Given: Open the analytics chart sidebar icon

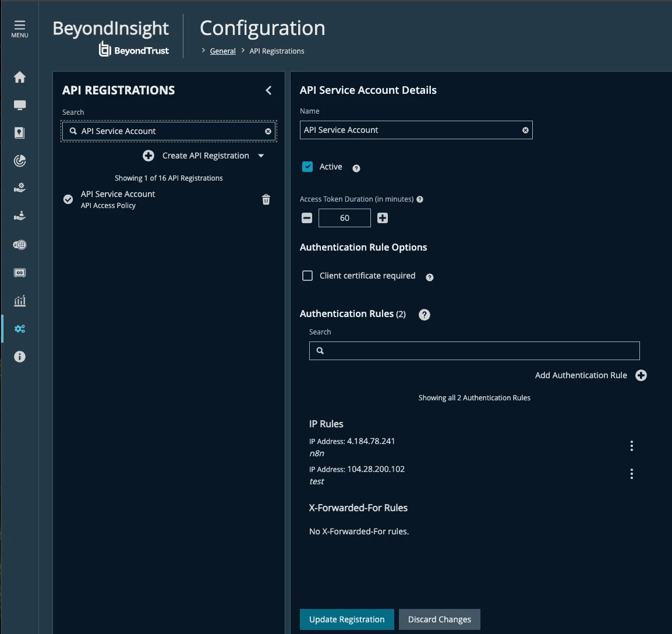Looking at the screenshot, I should (20, 301).
